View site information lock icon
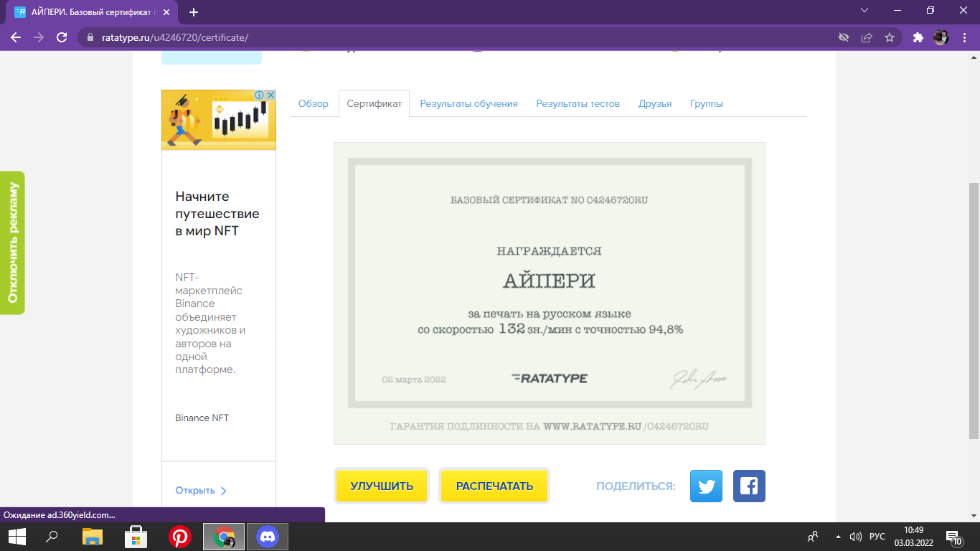 coord(90,37)
